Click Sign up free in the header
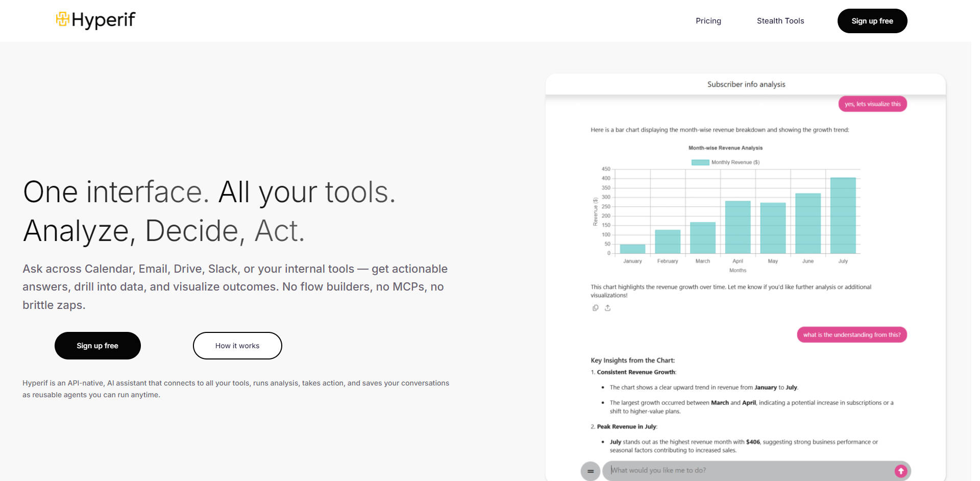The image size is (980, 481). (872, 21)
